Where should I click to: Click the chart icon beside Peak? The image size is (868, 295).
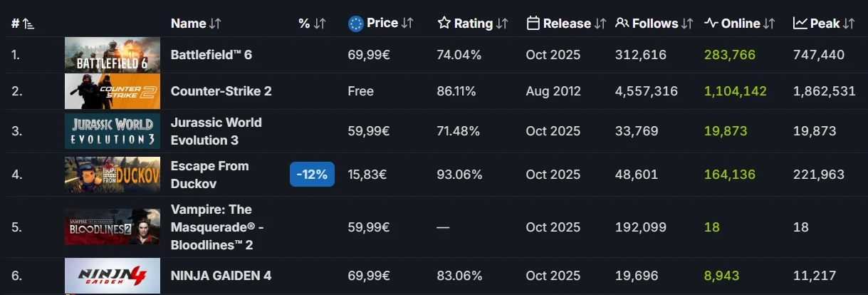click(800, 24)
